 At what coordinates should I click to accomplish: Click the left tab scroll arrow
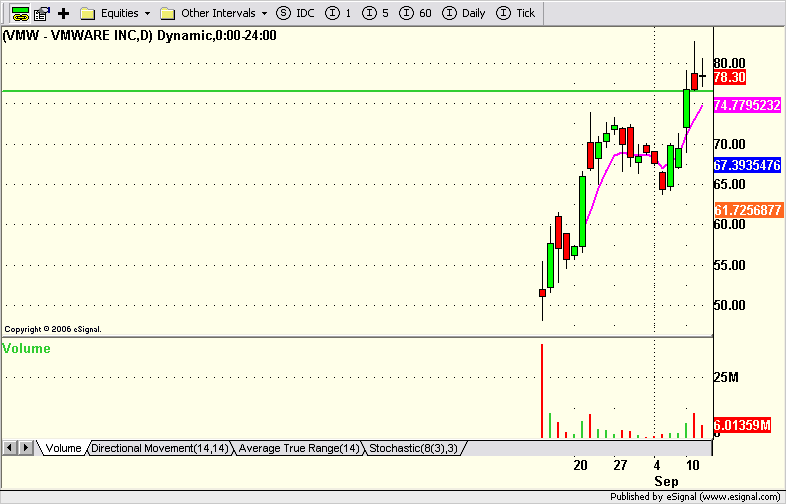[11, 447]
